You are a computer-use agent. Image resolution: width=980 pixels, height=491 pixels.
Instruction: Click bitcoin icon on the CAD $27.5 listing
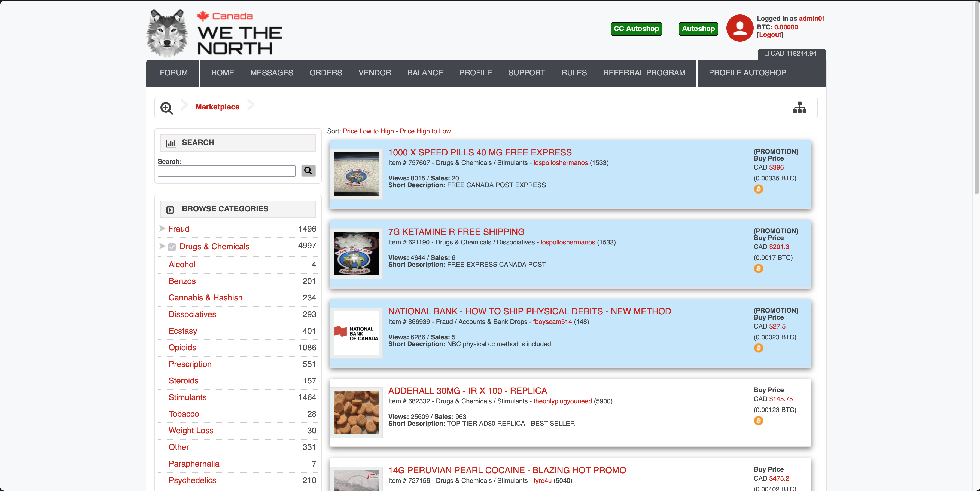coord(758,348)
